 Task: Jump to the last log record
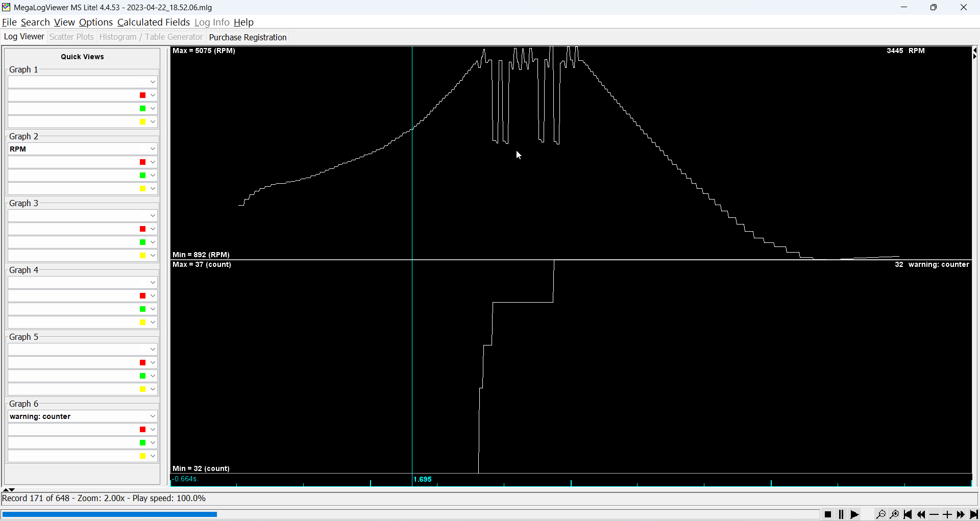point(973,514)
